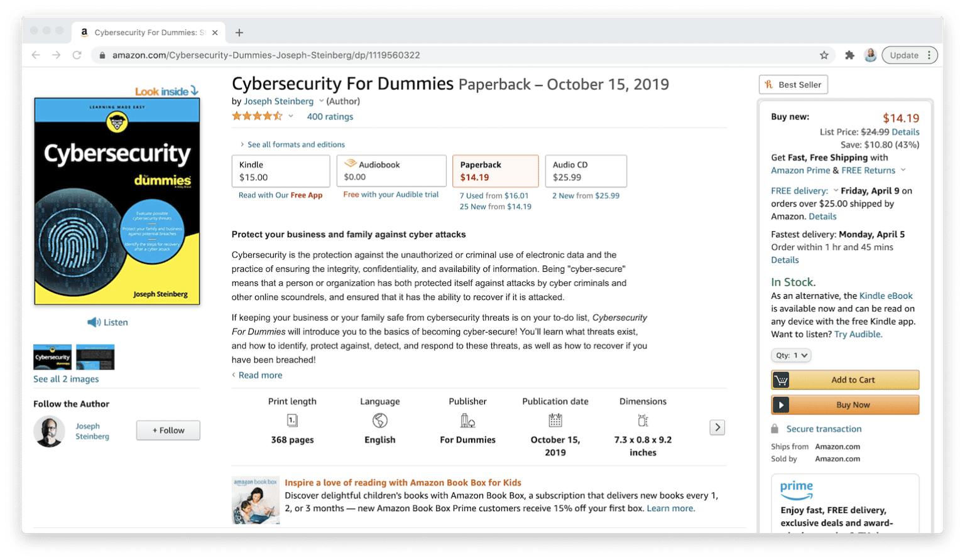
Task: Open a new browser tab
Action: click(239, 33)
